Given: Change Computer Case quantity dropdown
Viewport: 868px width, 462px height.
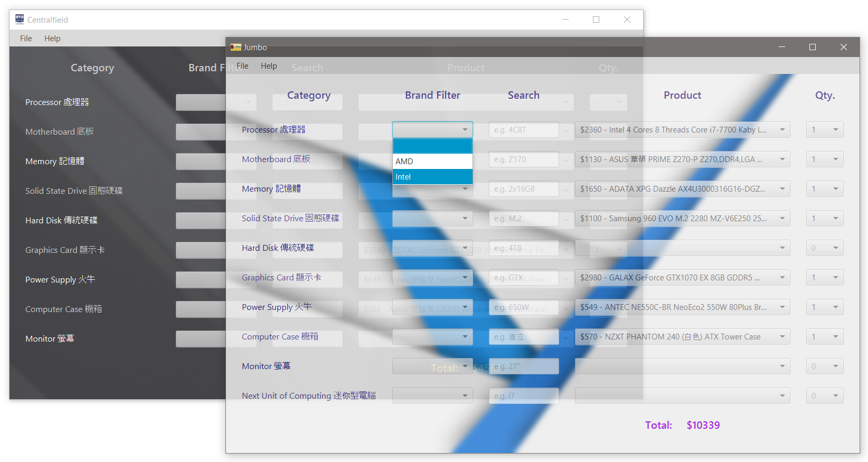Looking at the screenshot, I should click(x=825, y=337).
